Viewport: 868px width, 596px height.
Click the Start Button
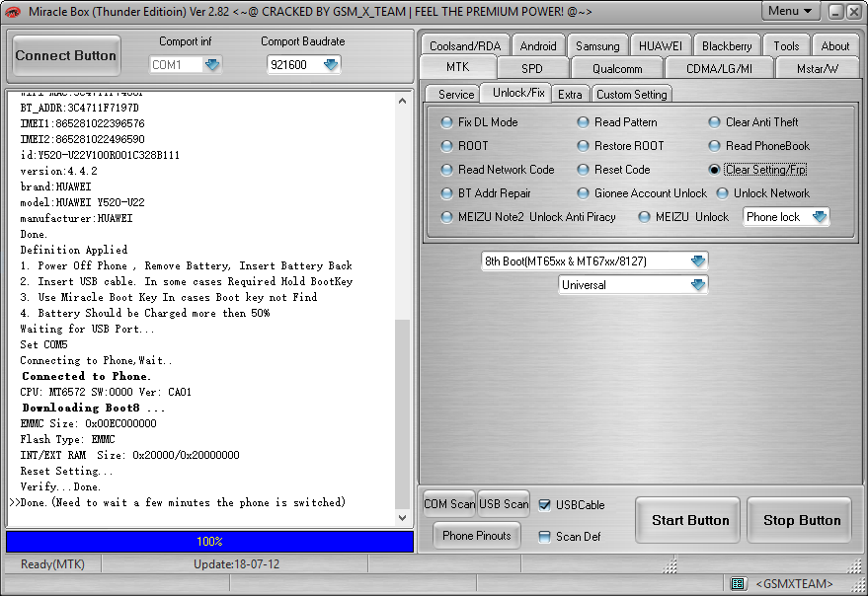tap(689, 520)
